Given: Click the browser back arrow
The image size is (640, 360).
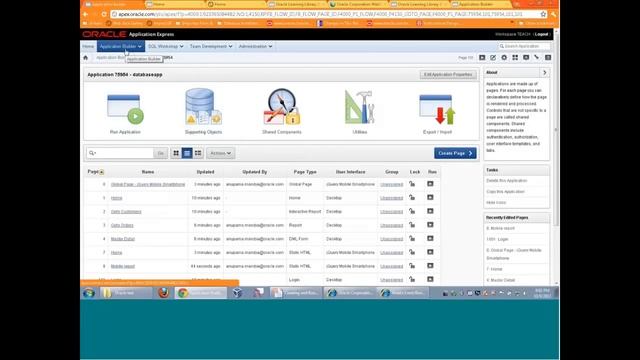Looking at the screenshot, I should coord(85,14).
